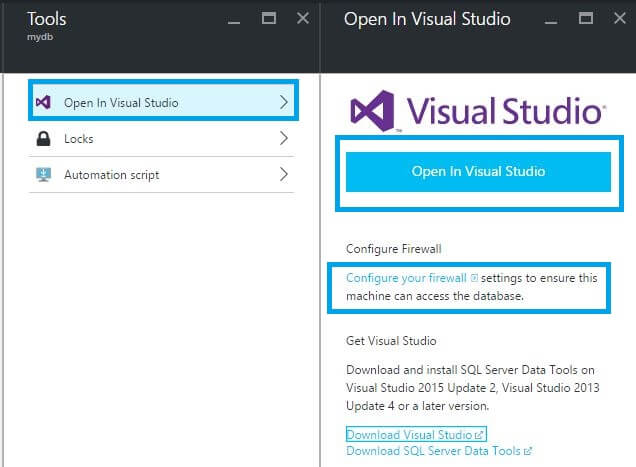The image size is (636, 467).
Task: Expand the Automation script chevron
Action: 284,175
